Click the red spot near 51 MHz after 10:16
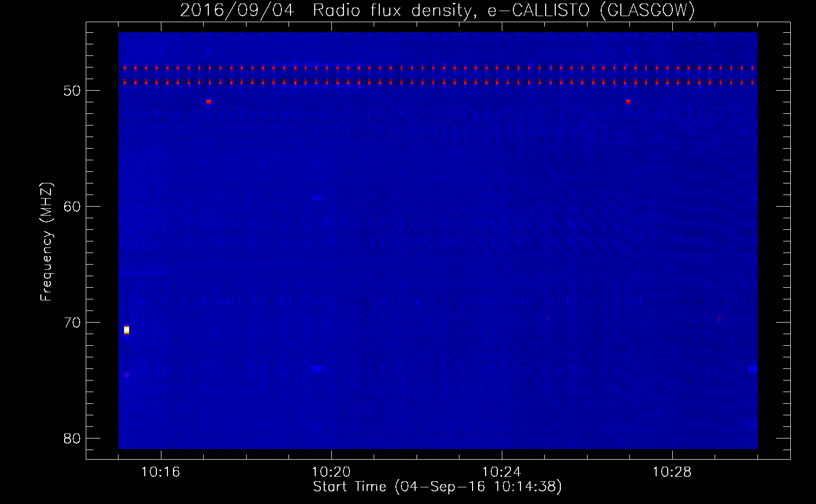The height and width of the screenshot is (504, 816). [208, 102]
